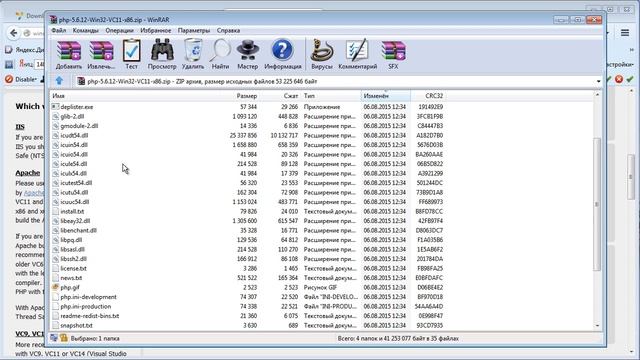Select the file icudt54.dll
Image resolution: width=640 pixels, height=360 pixels.
[74, 135]
